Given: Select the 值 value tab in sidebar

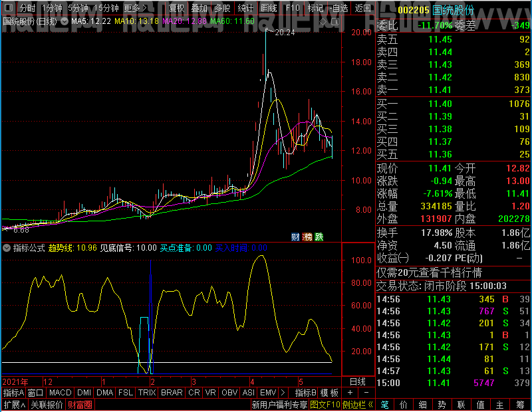Looking at the screenshot, I should [480, 405].
